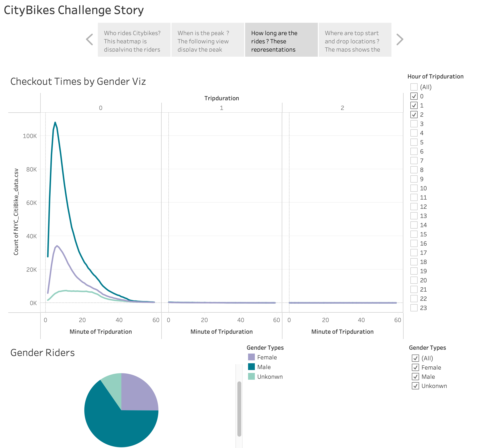Uncheck Male in Gender Types filter
The image size is (484, 448).
415,377
